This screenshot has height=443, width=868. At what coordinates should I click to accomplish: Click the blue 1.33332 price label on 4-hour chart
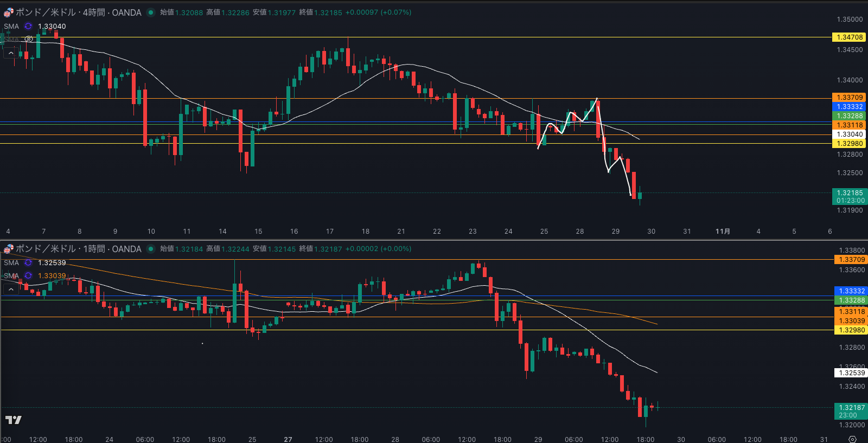849,107
